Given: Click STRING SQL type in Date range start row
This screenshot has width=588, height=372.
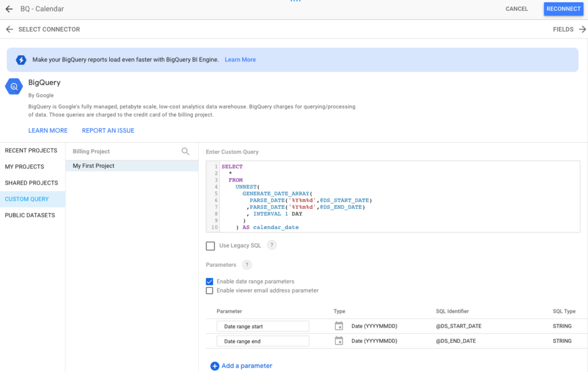Looking at the screenshot, I should (562, 326).
